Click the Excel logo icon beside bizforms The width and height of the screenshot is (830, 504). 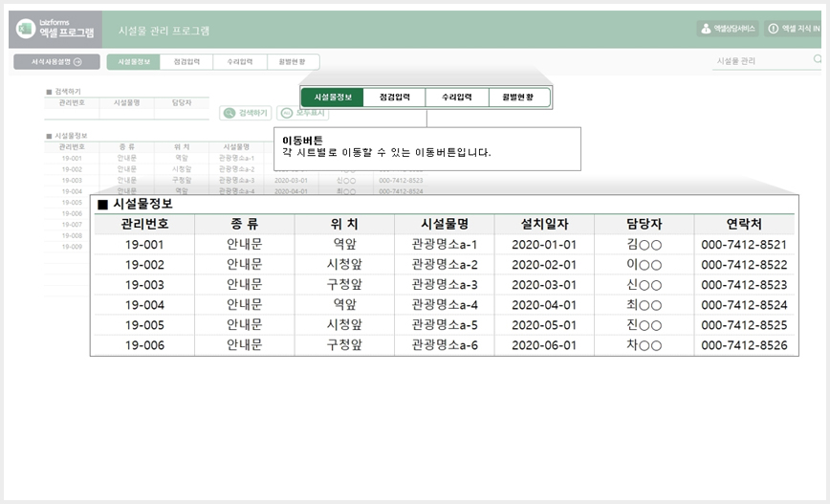tap(25, 29)
